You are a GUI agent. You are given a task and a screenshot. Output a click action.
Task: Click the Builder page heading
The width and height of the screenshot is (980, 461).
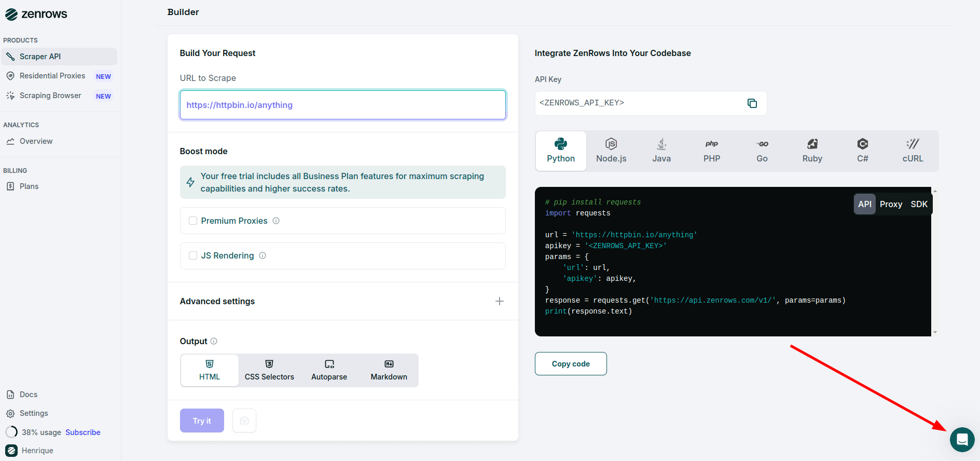[183, 12]
